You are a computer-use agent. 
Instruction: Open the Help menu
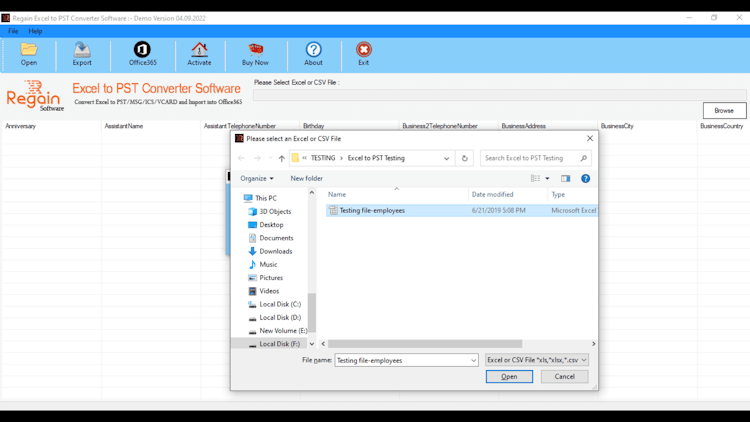(35, 31)
